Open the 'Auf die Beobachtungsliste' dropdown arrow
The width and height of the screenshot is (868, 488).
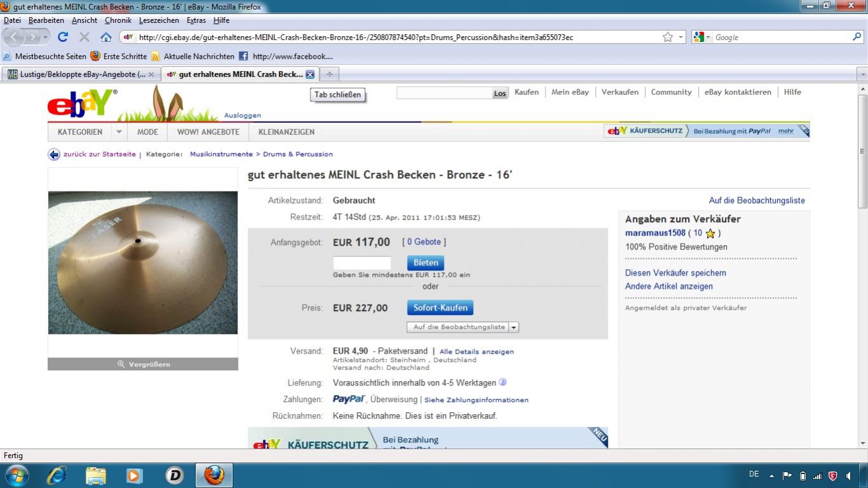514,327
